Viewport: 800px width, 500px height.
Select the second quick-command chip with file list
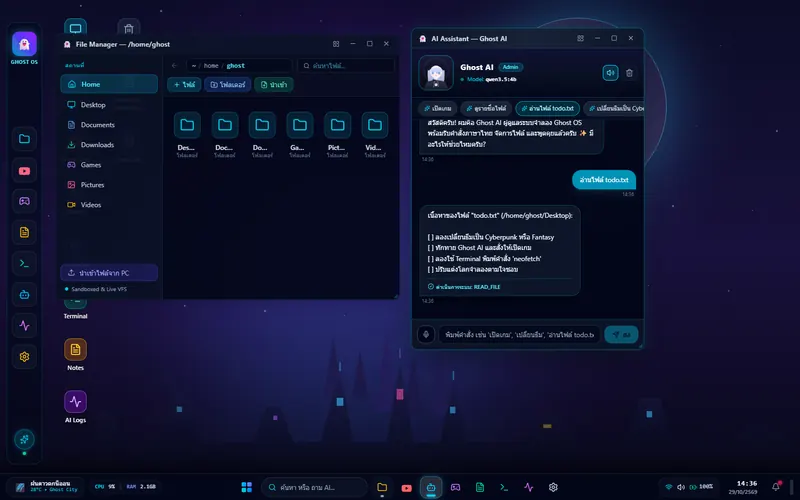(x=486, y=109)
